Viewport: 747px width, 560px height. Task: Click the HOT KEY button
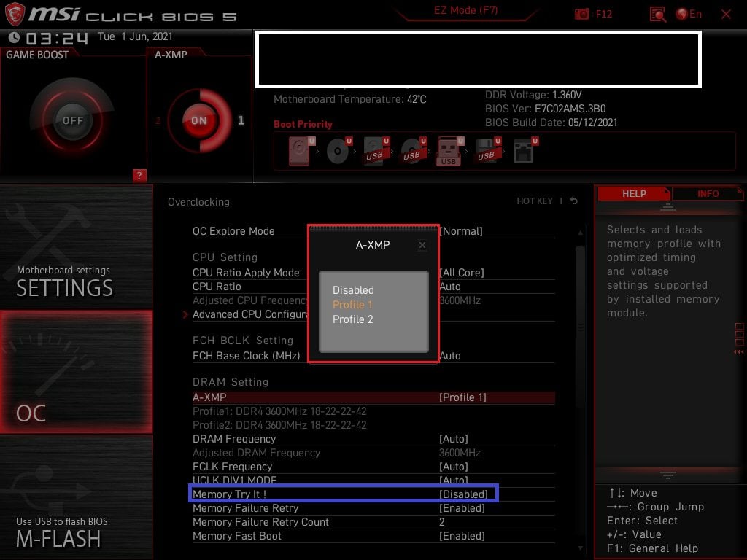[x=535, y=201]
